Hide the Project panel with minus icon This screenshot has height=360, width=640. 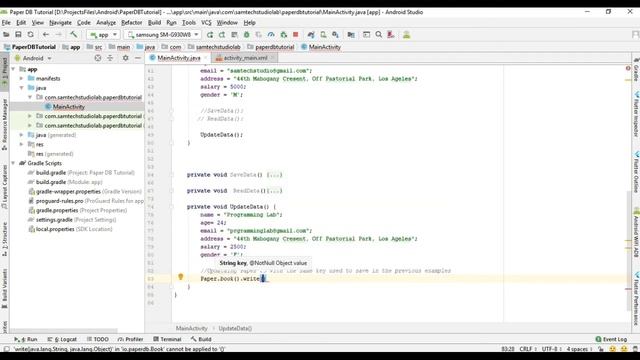[138, 58]
